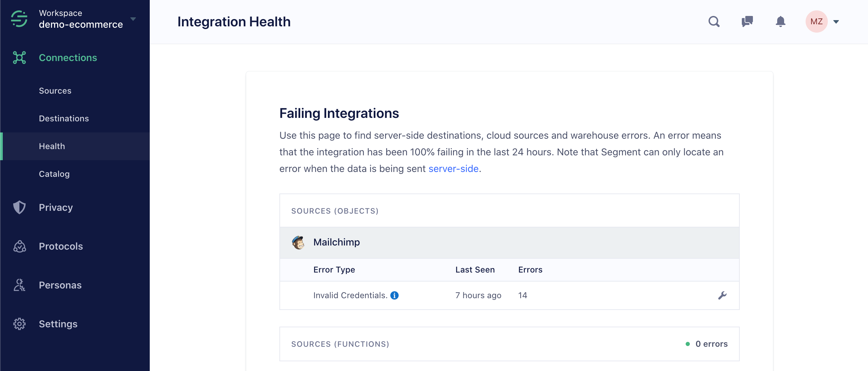Open search with the magnifier icon
Image resolution: width=868 pixels, height=371 pixels.
(714, 21)
